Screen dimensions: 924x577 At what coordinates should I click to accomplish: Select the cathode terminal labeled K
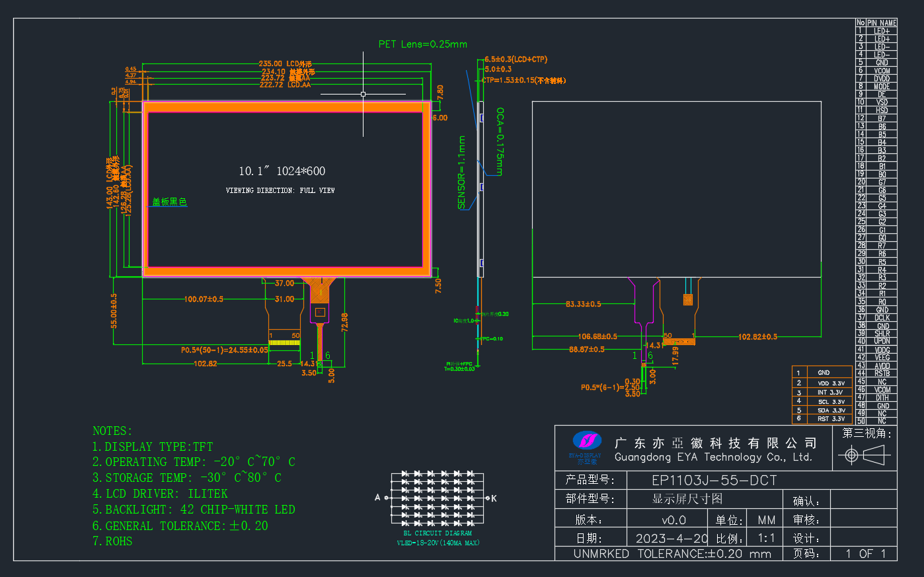point(494,498)
